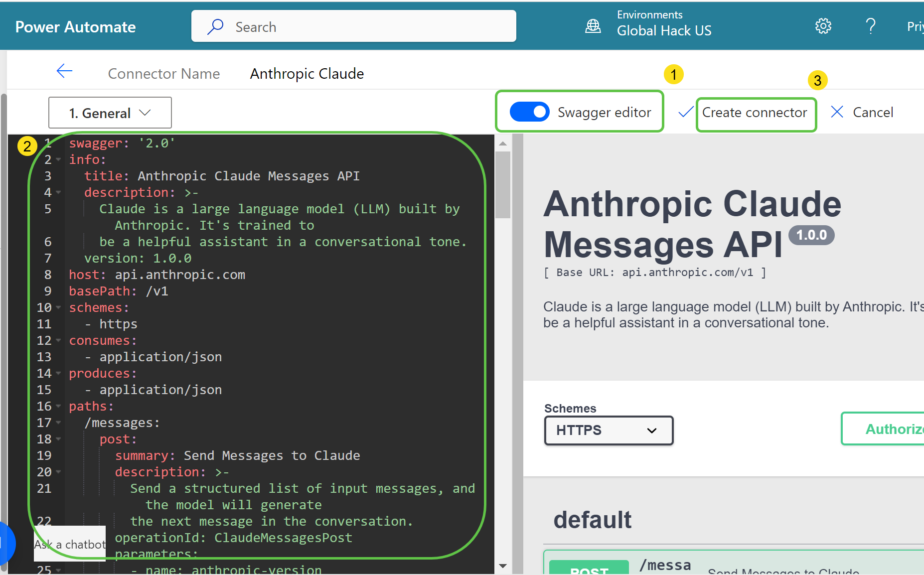Open the Ask a chatbot assistant
The width and height of the screenshot is (924, 575).
69,544
